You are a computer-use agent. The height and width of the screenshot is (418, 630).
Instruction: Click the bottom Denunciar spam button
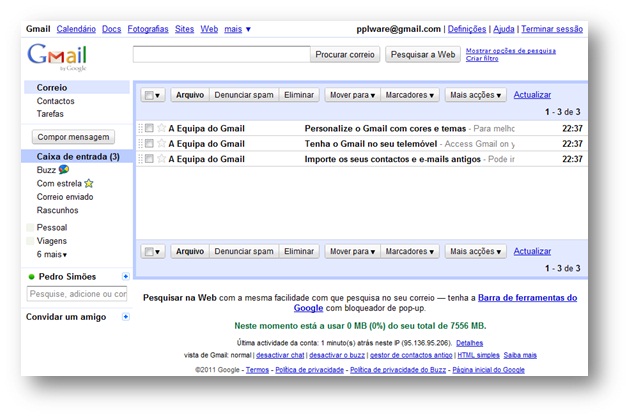244,252
